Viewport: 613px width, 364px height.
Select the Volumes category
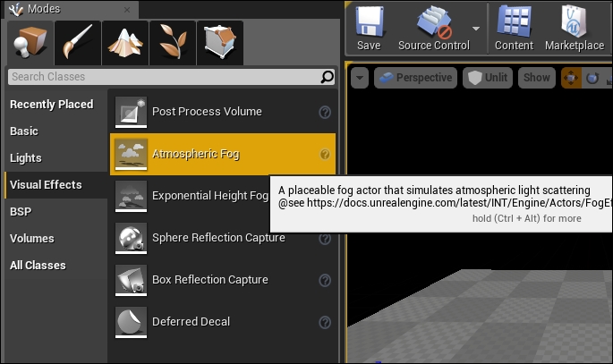click(32, 239)
